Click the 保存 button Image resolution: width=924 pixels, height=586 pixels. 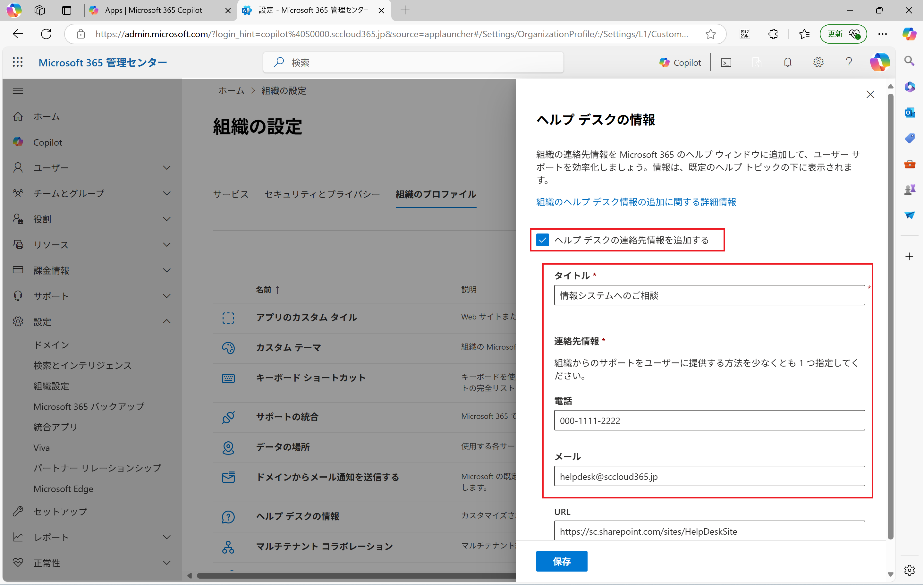[x=561, y=561]
